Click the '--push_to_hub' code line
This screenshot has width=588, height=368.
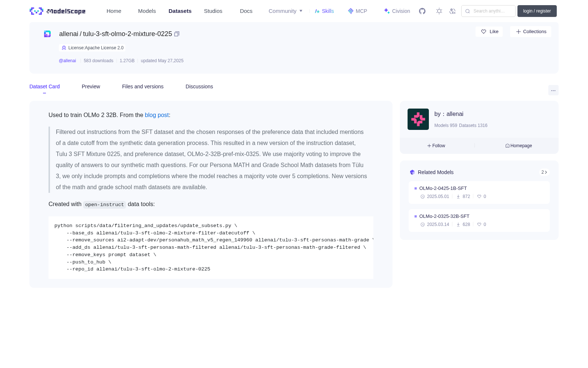(89, 262)
